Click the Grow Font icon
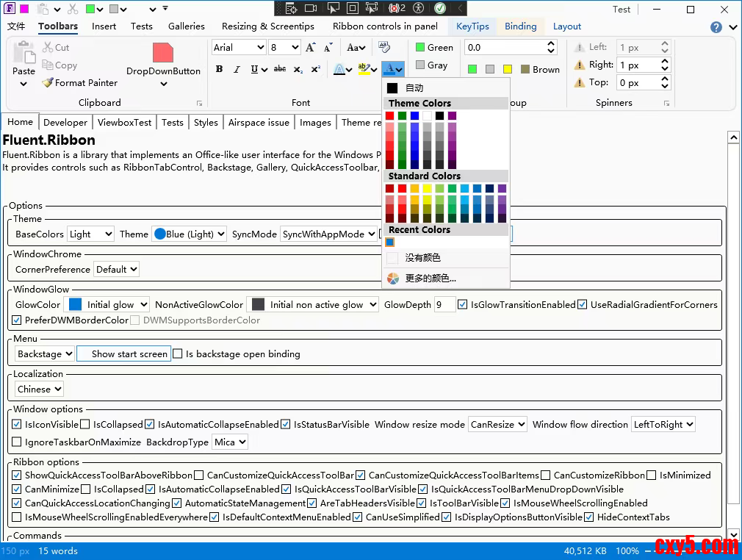The width and height of the screenshot is (742, 560). click(x=310, y=48)
